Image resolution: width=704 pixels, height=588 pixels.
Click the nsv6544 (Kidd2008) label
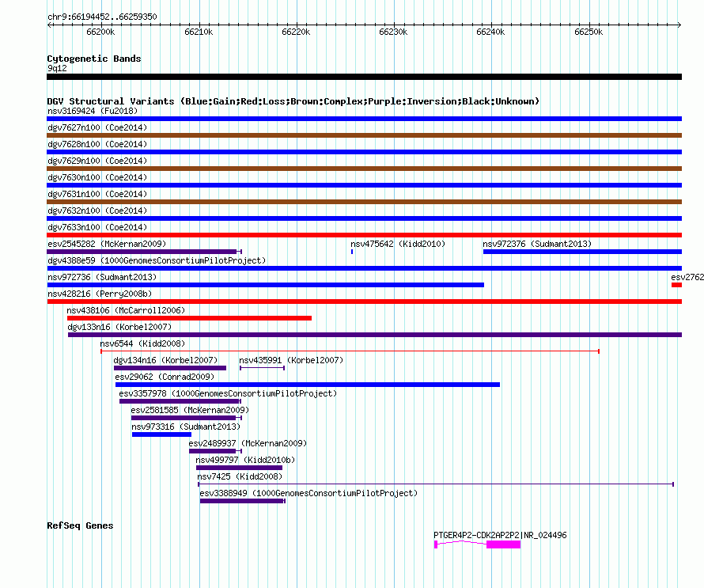142,343
